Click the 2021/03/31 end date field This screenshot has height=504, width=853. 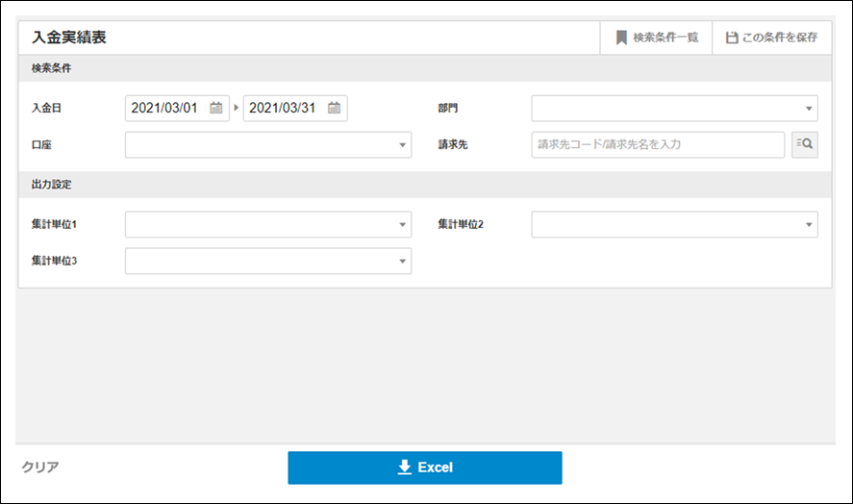coord(283,108)
